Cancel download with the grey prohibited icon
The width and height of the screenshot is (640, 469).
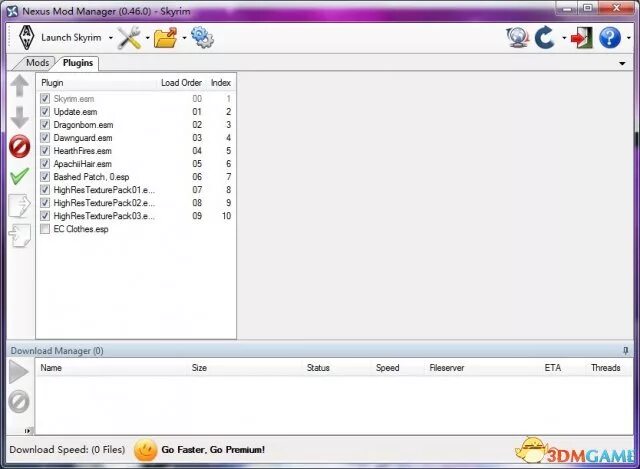pos(19,402)
